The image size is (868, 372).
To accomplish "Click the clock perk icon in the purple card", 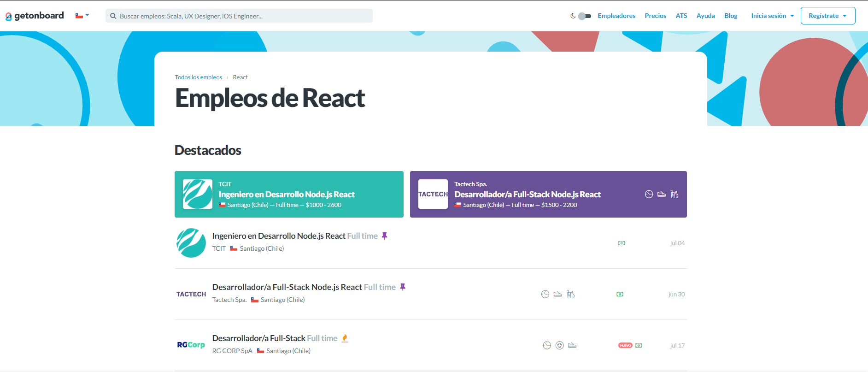I will [649, 194].
